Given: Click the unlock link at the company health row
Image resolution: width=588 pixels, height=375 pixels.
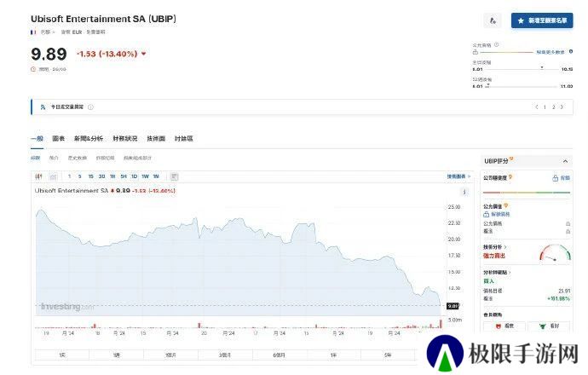Looking at the screenshot, I should click(x=562, y=178).
